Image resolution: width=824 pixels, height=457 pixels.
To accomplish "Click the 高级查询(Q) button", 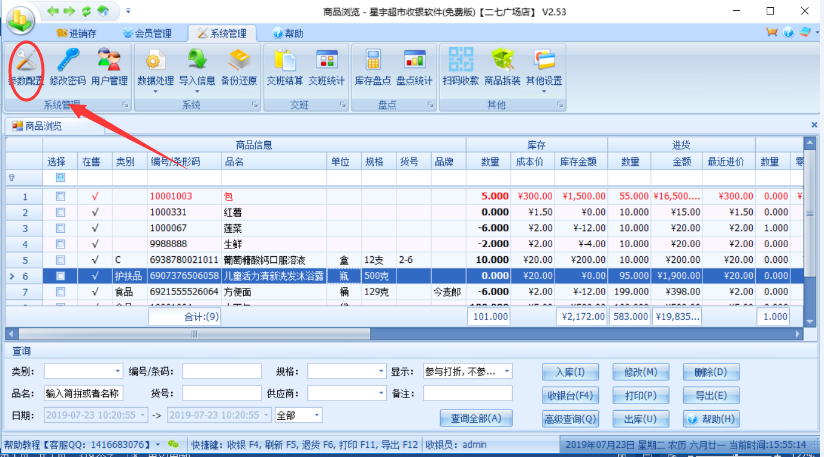I will click(570, 419).
